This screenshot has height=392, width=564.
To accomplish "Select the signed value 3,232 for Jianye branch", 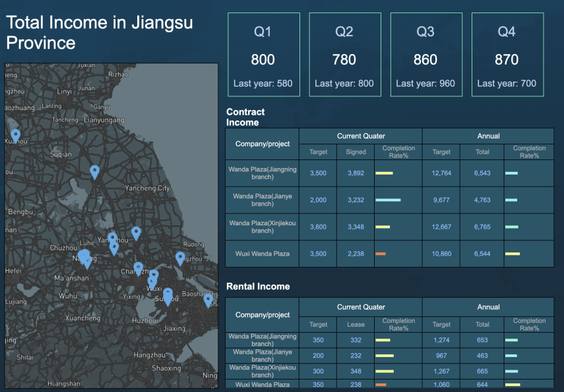I will pyautogui.click(x=356, y=200).
